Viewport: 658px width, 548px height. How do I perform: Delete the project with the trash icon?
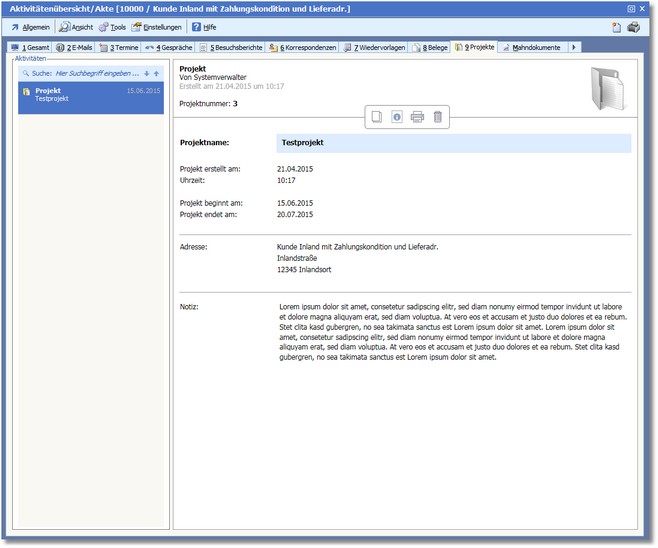437,118
